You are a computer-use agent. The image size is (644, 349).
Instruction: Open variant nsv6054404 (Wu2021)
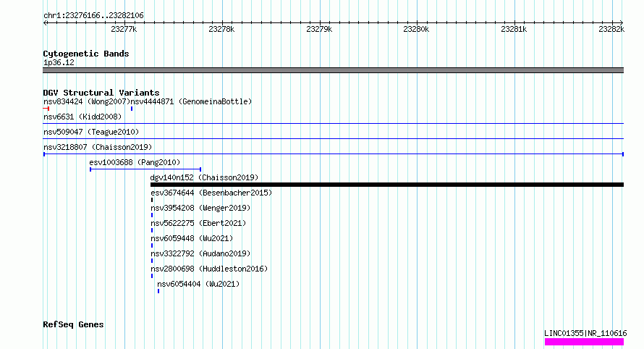(198, 284)
